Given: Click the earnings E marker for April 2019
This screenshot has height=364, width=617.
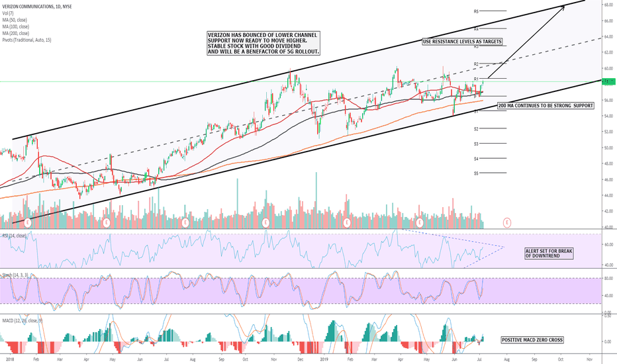Looking at the screenshot, I should 420,223.
